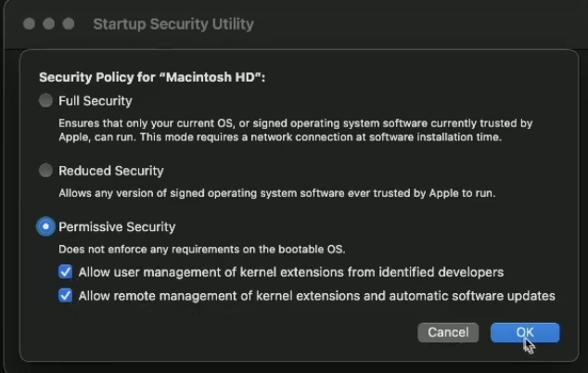The width and height of the screenshot is (588, 373).
Task: Click the "Full Security" option label
Action: pos(96,101)
